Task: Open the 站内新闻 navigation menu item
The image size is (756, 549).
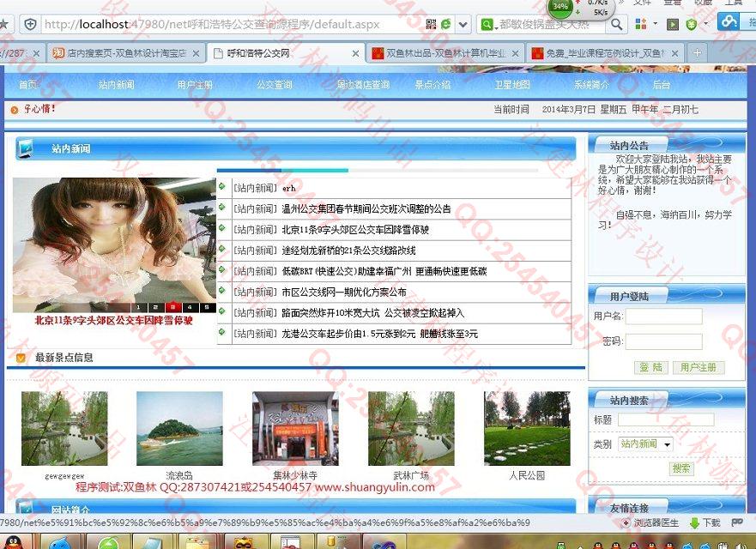Action: (x=116, y=85)
